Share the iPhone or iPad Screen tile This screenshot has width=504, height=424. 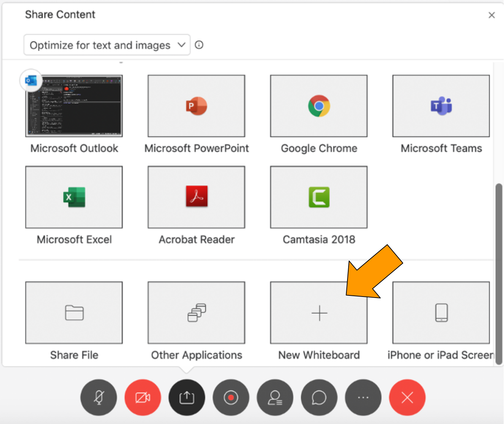[441, 313]
